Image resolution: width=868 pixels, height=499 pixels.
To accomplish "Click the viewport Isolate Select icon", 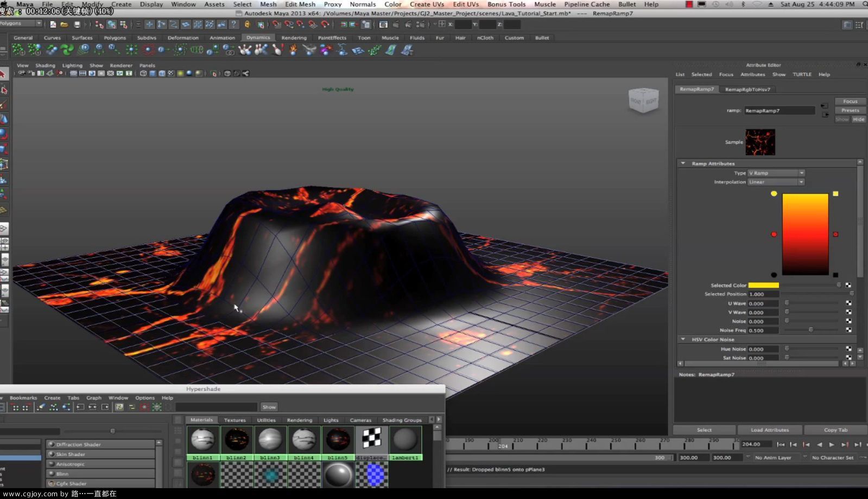I will coord(214,73).
